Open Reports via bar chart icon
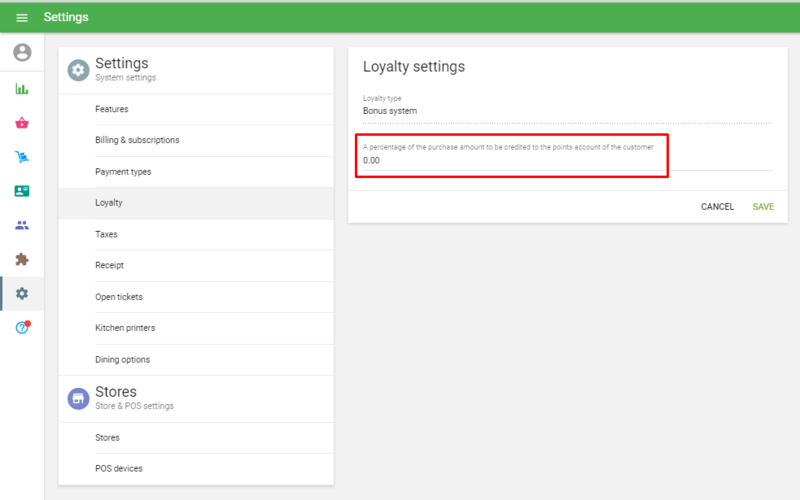This screenshot has width=800, height=500. click(x=22, y=89)
